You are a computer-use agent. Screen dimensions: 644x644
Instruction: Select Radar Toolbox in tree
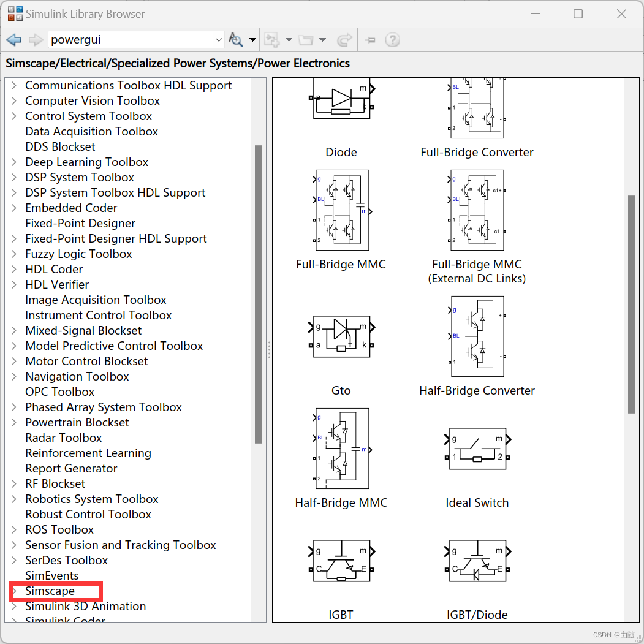tap(63, 438)
